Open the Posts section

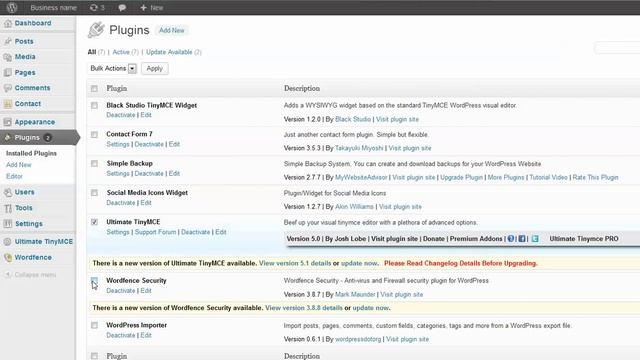point(24,41)
